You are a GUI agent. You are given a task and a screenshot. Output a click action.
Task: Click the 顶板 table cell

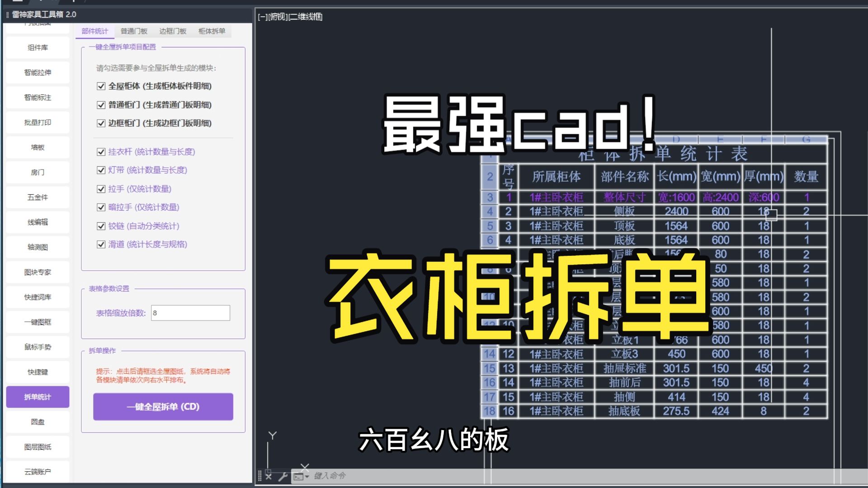click(x=624, y=226)
